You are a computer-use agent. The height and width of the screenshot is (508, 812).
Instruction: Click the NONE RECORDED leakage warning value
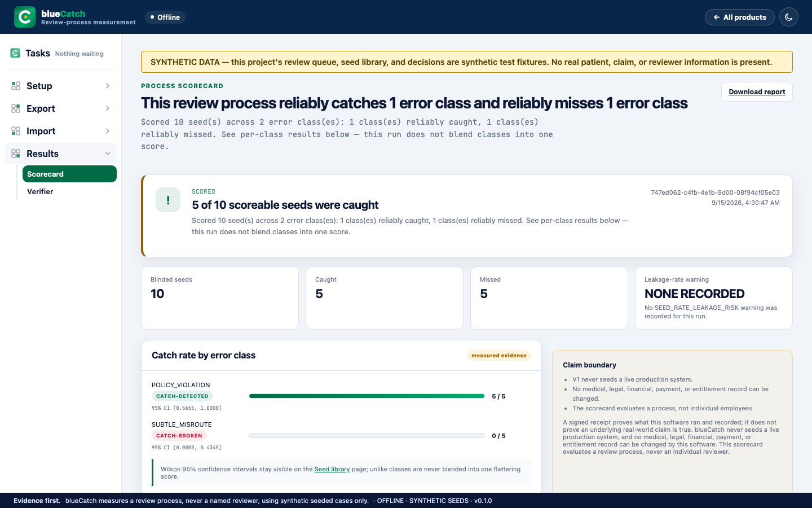click(x=695, y=294)
